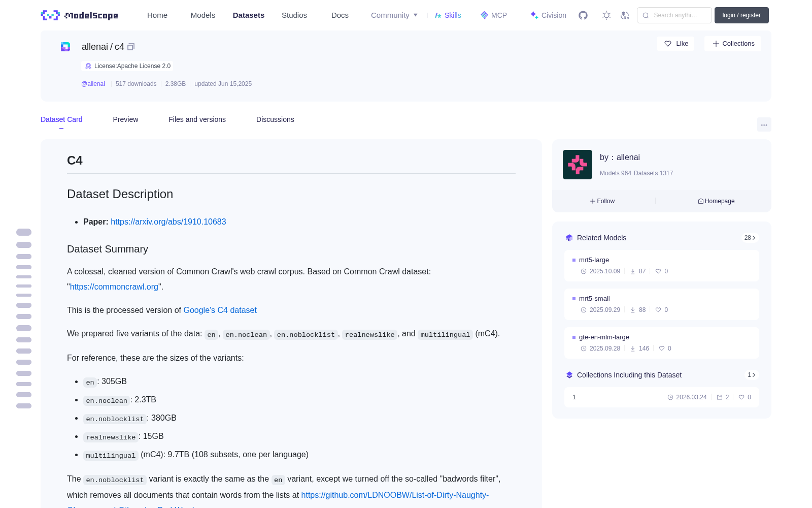Image resolution: width=812 pixels, height=508 pixels.
Task: Click the MCP diamond icon
Action: (x=484, y=15)
